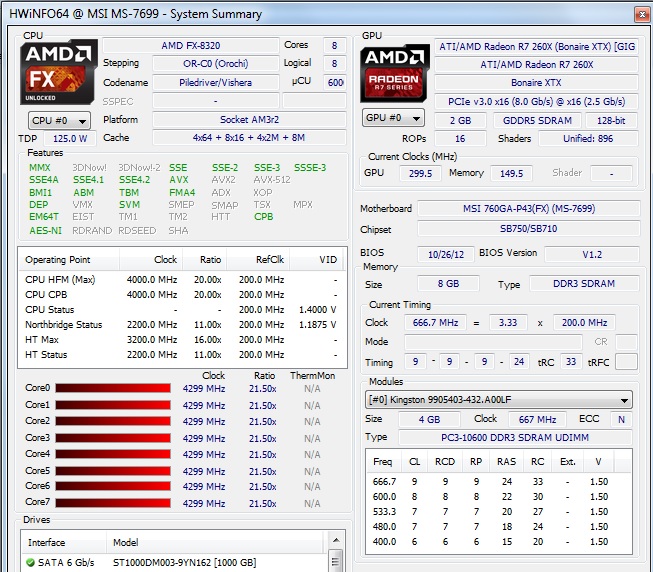The image size is (653, 572).
Task: Click the AMD Radeon R7 Series logo
Action: tap(394, 71)
